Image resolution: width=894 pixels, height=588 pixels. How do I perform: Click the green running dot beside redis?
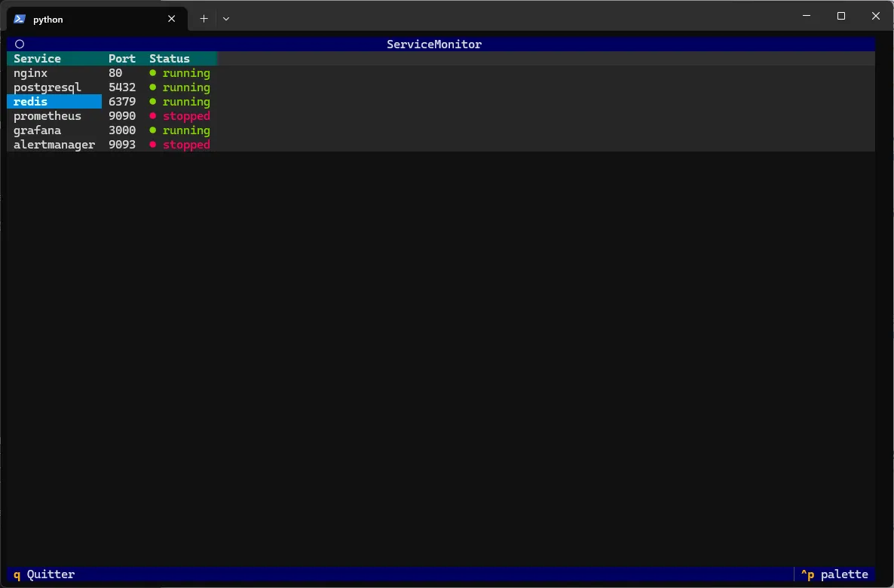coord(154,101)
